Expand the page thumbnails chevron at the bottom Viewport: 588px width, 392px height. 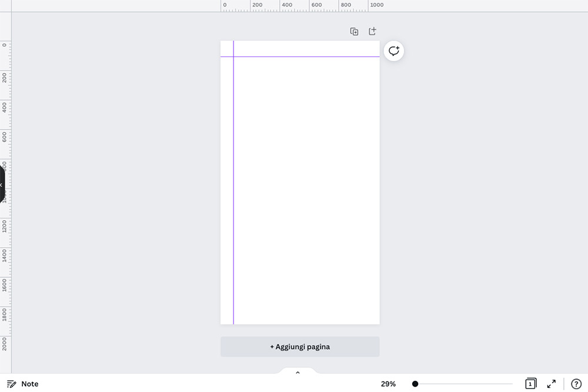pos(298,373)
